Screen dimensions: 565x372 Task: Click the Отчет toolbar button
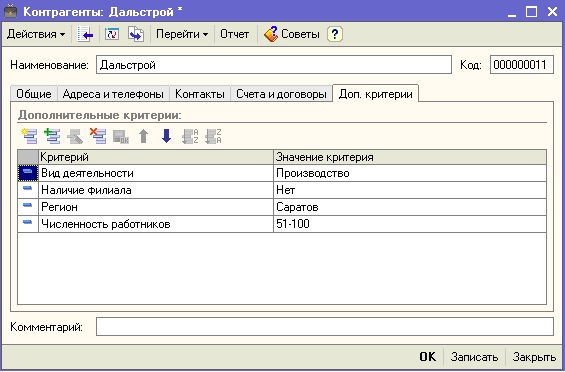pyautogui.click(x=235, y=34)
